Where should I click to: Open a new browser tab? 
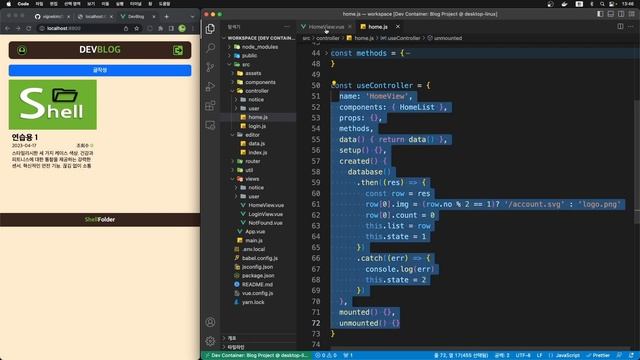[167, 17]
